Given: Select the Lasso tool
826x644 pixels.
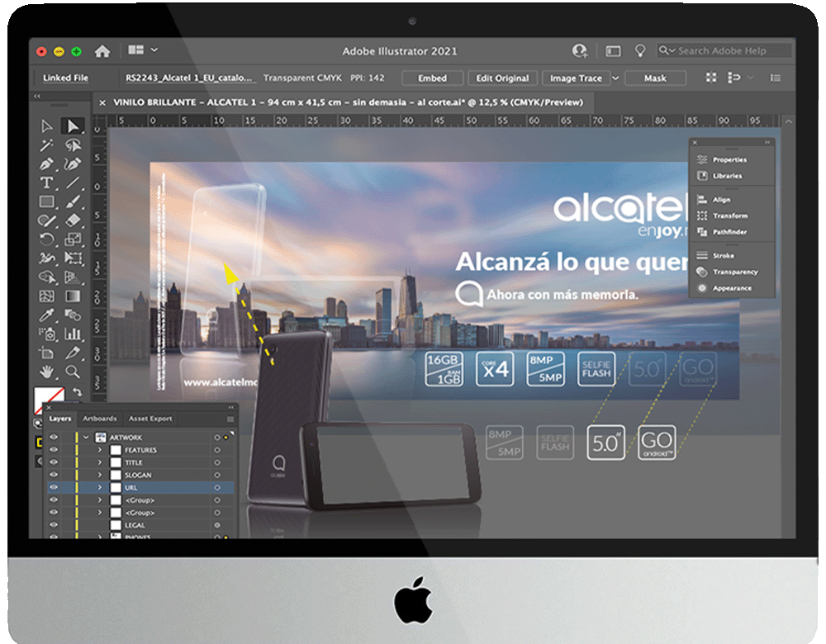Looking at the screenshot, I should click(73, 144).
